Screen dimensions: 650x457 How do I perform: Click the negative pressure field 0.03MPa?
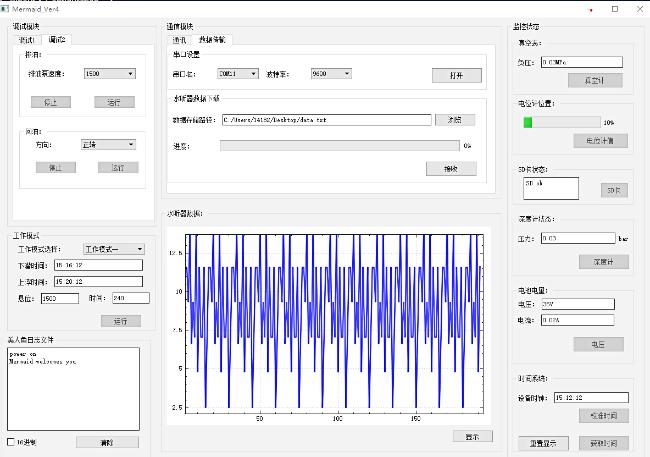pos(582,62)
